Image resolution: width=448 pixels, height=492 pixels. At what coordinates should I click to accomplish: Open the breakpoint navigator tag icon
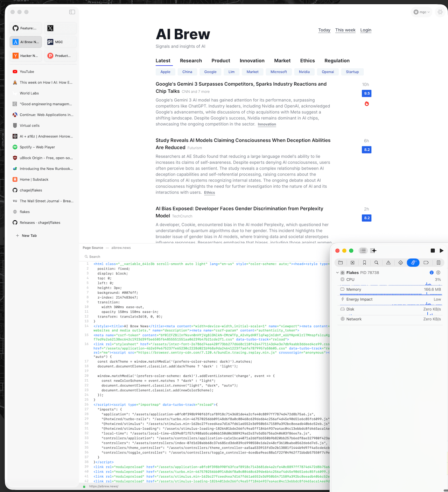(426, 263)
